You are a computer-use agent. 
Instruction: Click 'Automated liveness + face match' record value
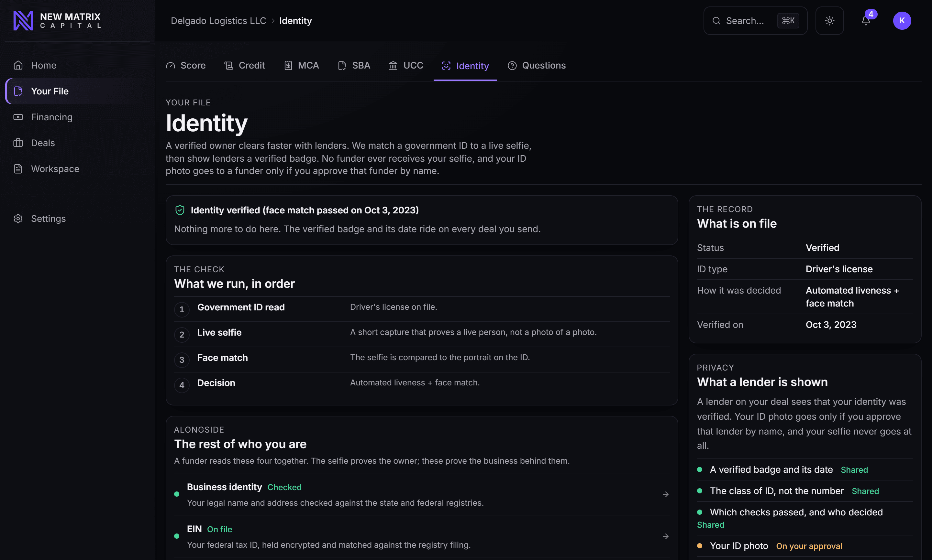(852, 296)
